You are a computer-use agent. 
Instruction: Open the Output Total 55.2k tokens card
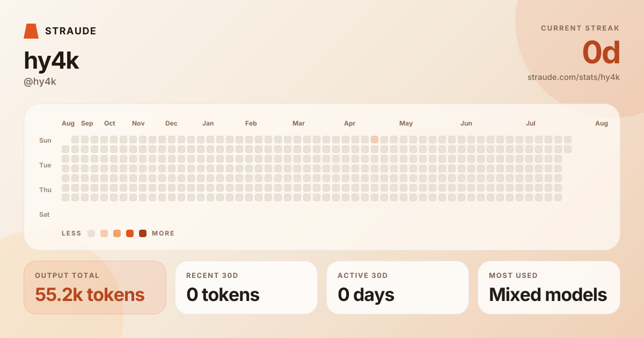95,288
